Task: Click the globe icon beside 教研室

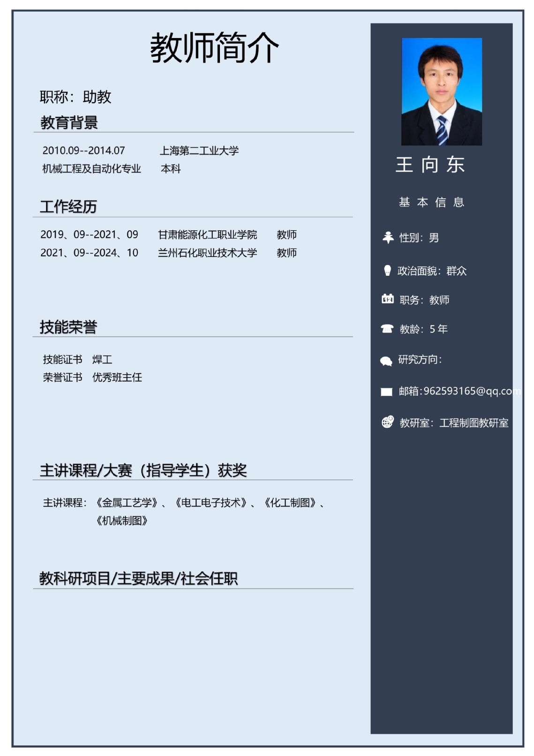Action: 387,422
